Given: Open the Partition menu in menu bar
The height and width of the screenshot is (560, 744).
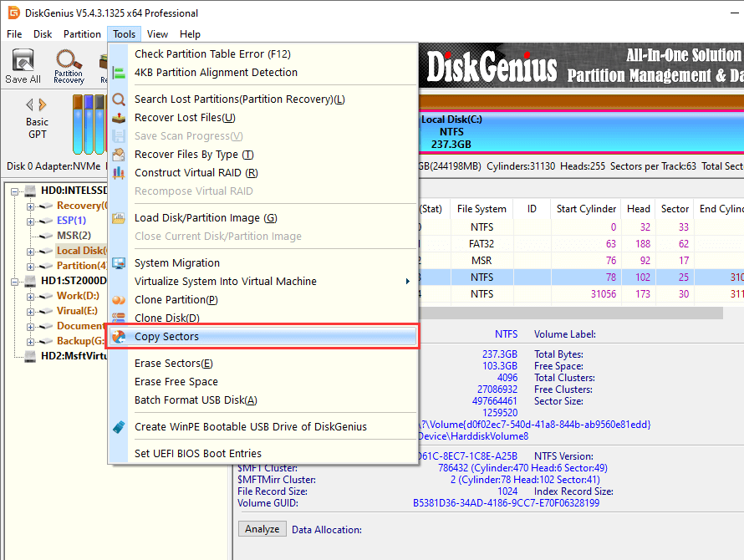Looking at the screenshot, I should click(82, 34).
